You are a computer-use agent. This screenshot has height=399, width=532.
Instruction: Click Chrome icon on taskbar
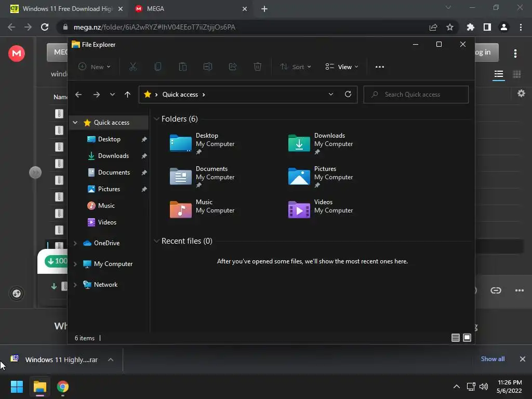63,387
